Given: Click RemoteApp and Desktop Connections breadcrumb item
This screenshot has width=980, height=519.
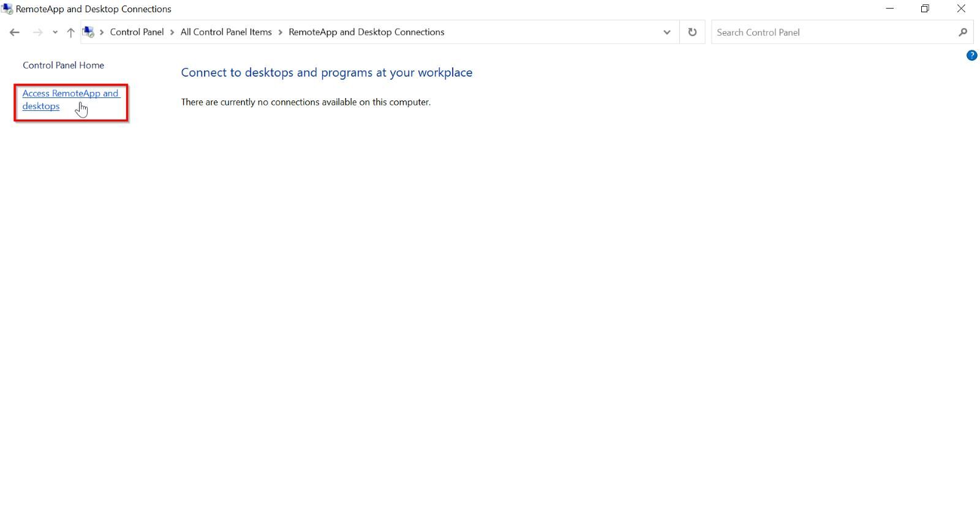Looking at the screenshot, I should 366,32.
